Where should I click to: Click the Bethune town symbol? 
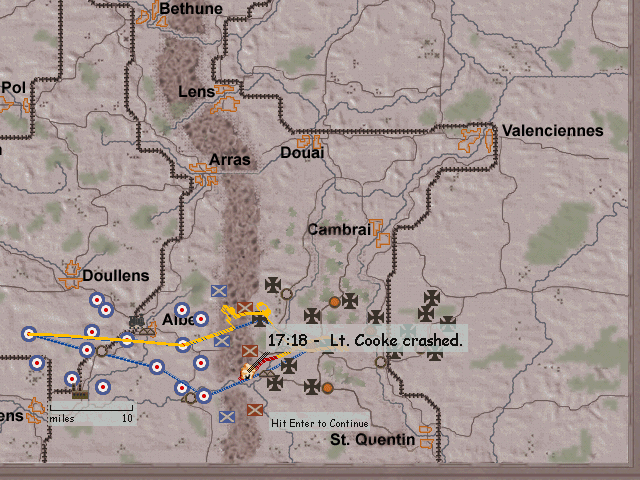150,15
